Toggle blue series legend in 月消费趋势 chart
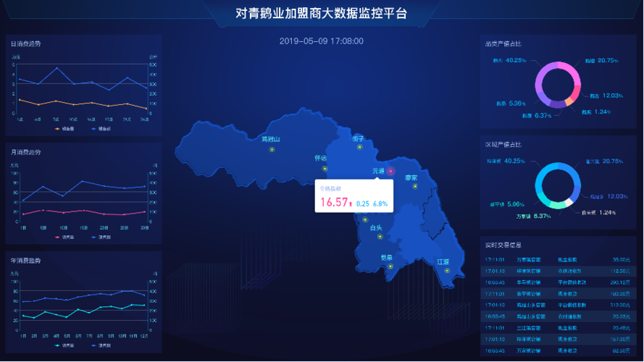The image size is (644, 362). [101, 237]
